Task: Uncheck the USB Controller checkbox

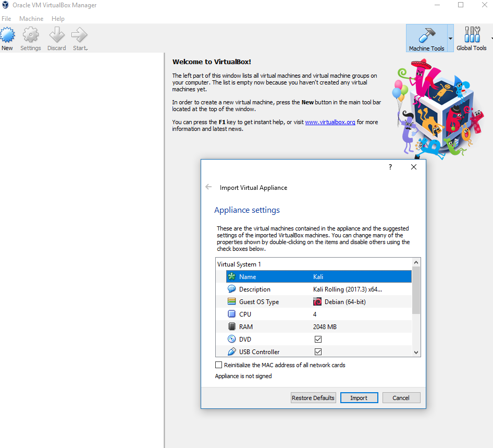Action: click(318, 352)
